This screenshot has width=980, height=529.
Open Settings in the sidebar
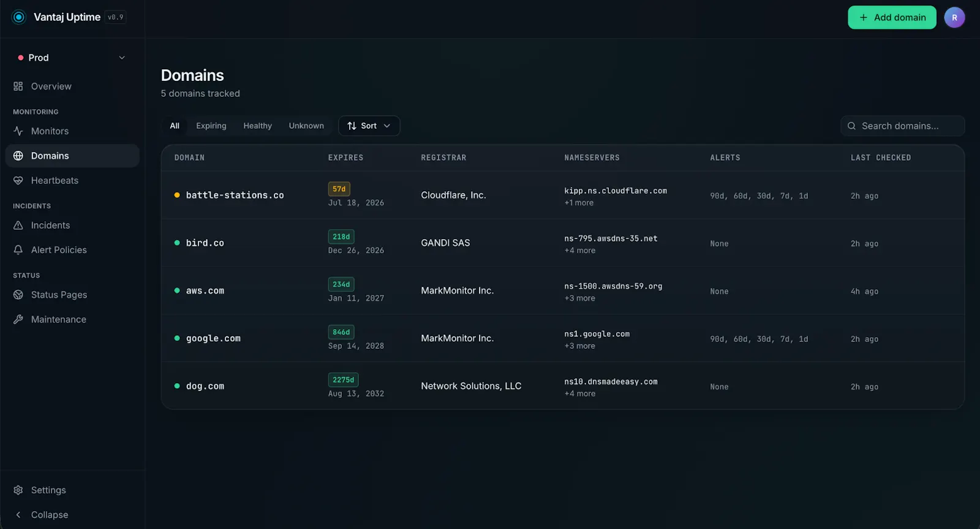click(72, 490)
